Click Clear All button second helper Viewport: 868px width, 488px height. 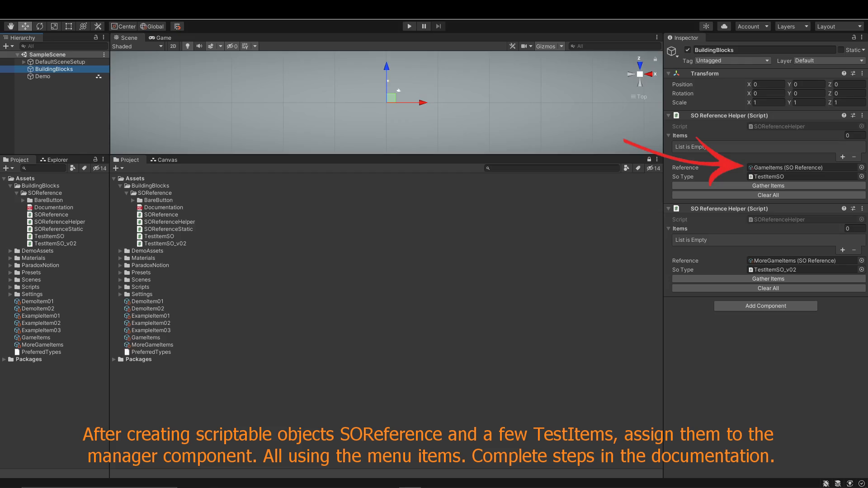pyautogui.click(x=768, y=288)
